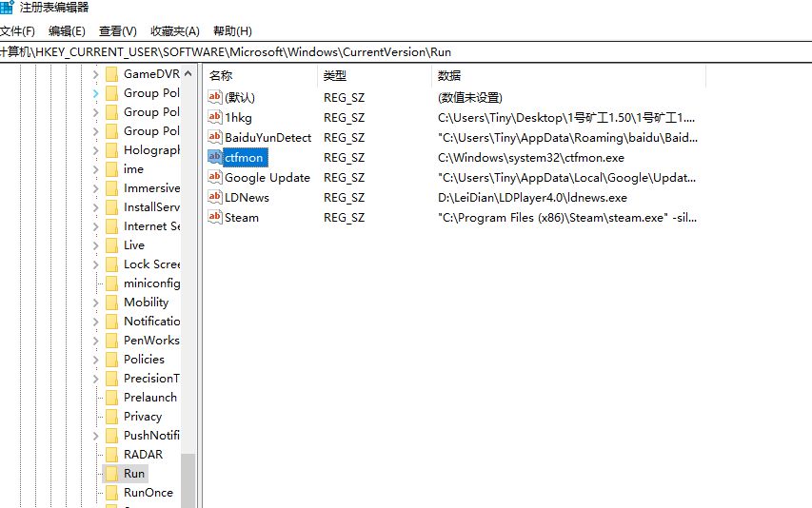
Task: Click the Holograph folder icon
Action: [111, 150]
